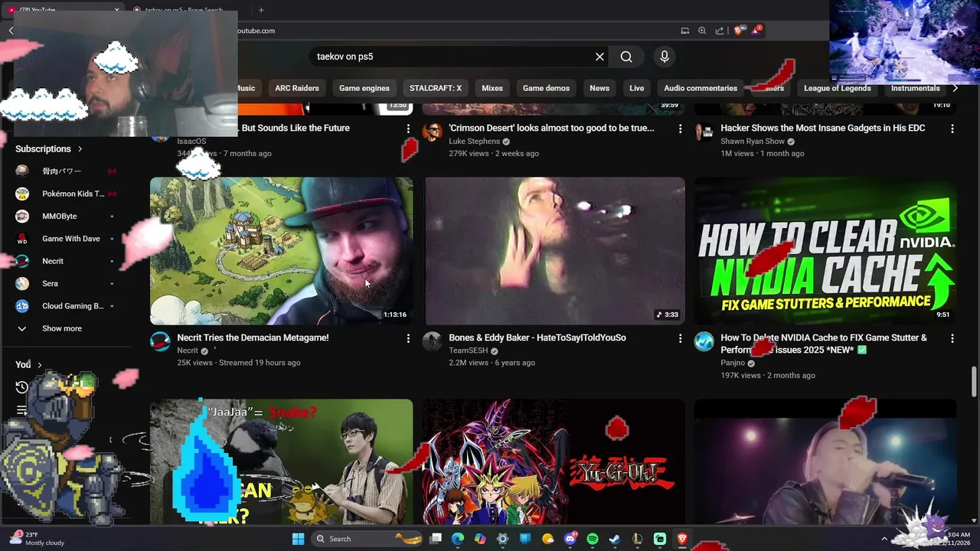Expand Show more subscriptions
This screenshot has height=551, width=980.
[x=61, y=328]
